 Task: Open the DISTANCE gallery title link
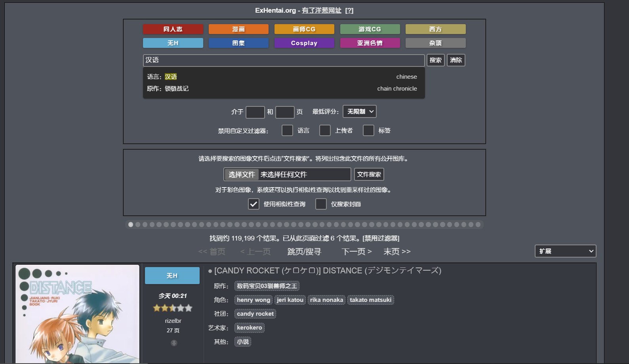coord(328,271)
